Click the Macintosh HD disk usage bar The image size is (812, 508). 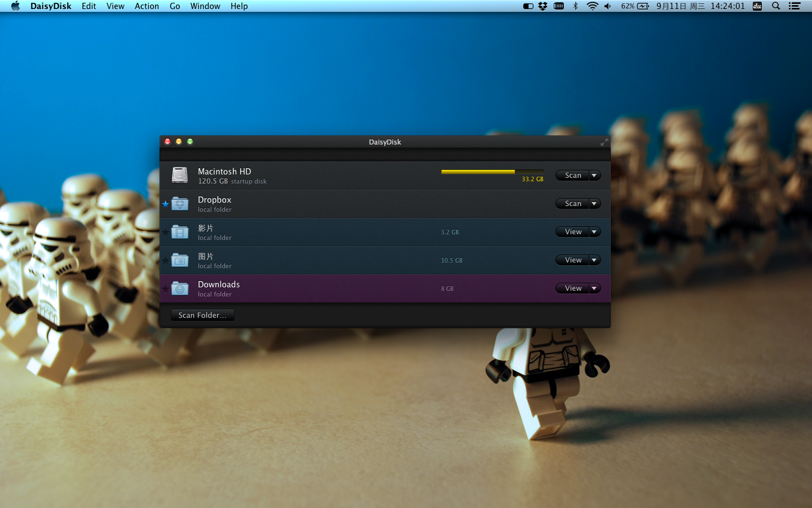click(x=492, y=172)
